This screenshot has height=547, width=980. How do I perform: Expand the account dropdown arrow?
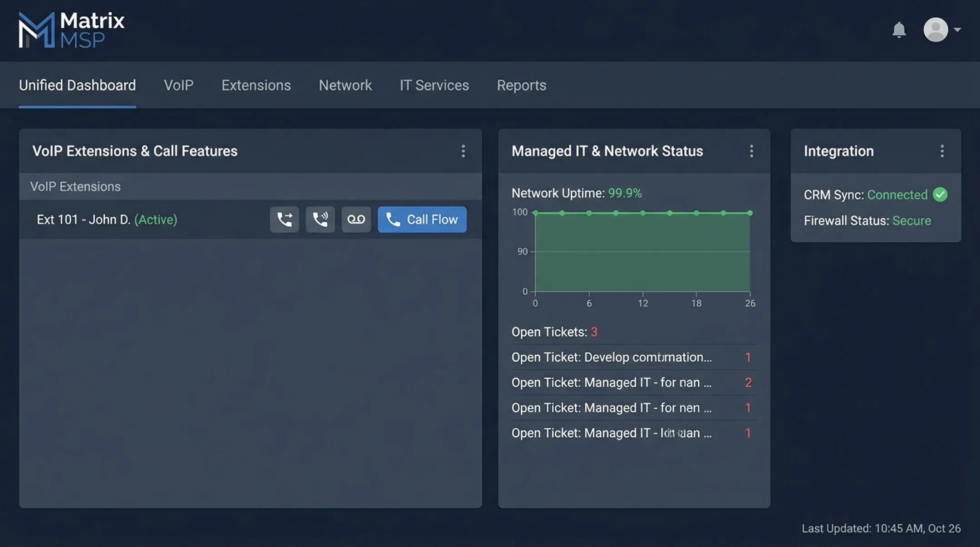[x=957, y=30]
